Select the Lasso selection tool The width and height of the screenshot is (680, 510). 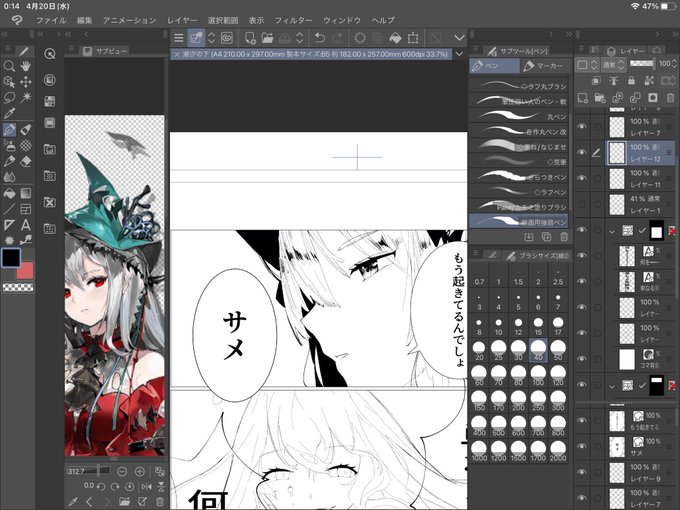tap(9, 97)
